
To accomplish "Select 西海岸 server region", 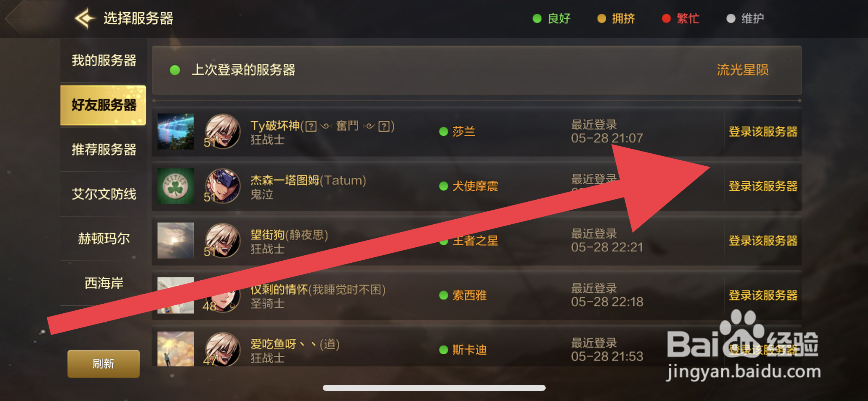I will [x=104, y=283].
